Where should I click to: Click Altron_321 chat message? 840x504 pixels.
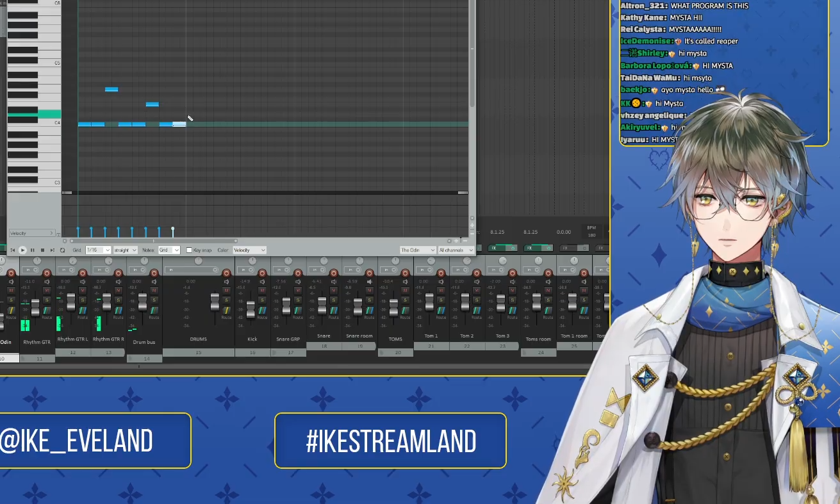684,6
